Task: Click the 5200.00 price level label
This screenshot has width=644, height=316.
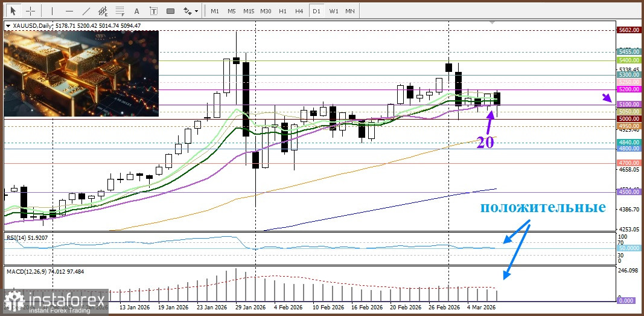Action: coord(630,89)
